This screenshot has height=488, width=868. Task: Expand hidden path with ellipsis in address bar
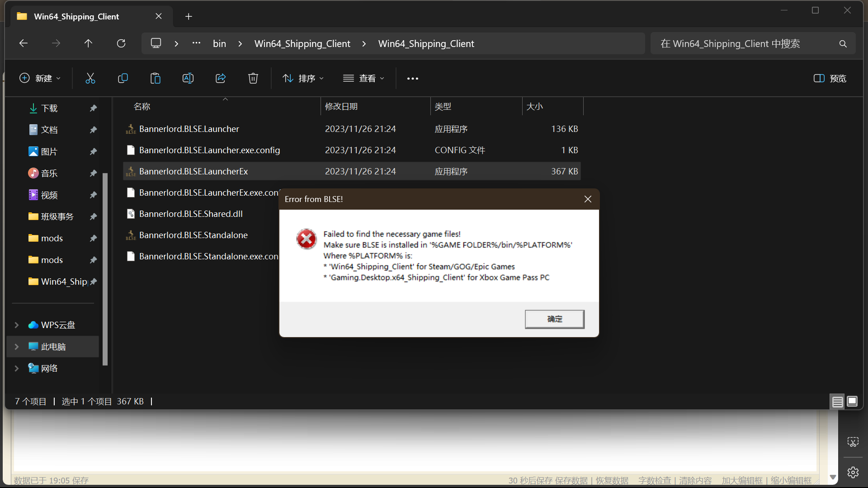click(x=196, y=43)
